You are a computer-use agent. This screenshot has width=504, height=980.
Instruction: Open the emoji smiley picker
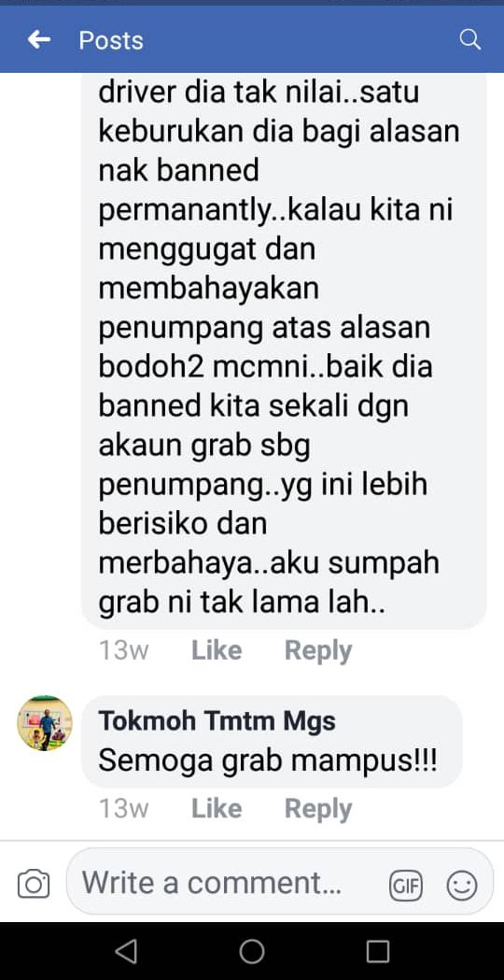click(x=461, y=886)
